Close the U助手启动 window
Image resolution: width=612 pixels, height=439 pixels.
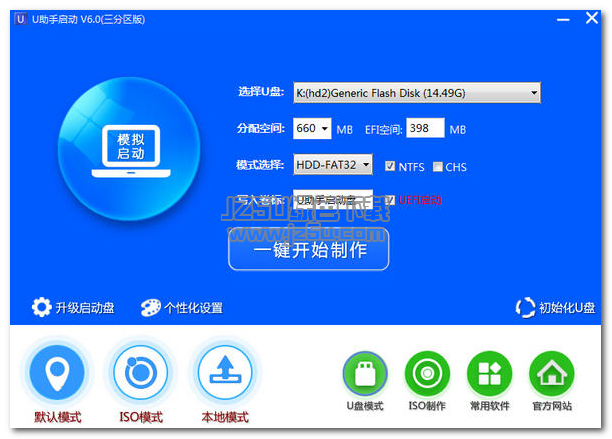[592, 18]
